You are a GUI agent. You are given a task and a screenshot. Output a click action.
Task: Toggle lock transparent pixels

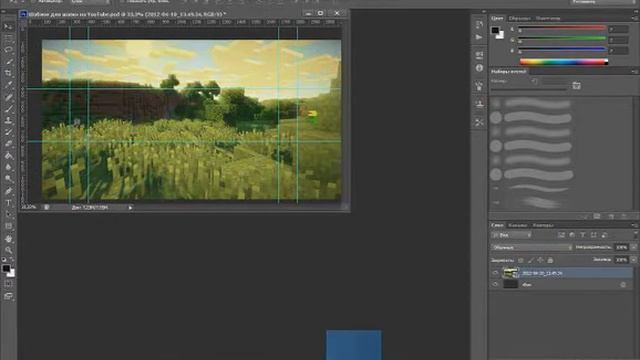coord(521,260)
